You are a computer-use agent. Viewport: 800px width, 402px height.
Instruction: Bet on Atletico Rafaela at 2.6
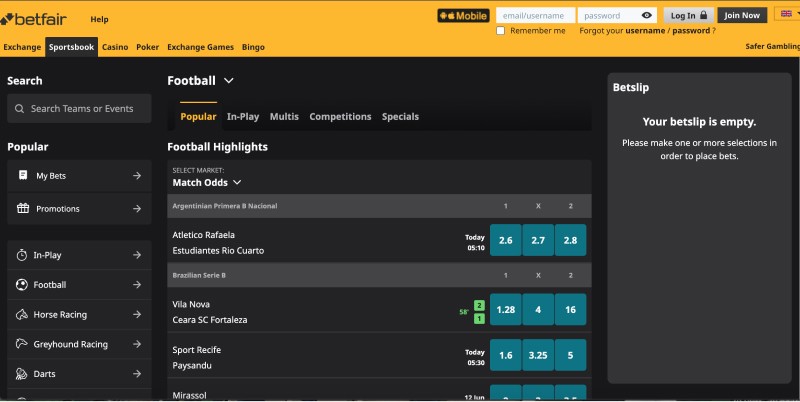(x=506, y=240)
